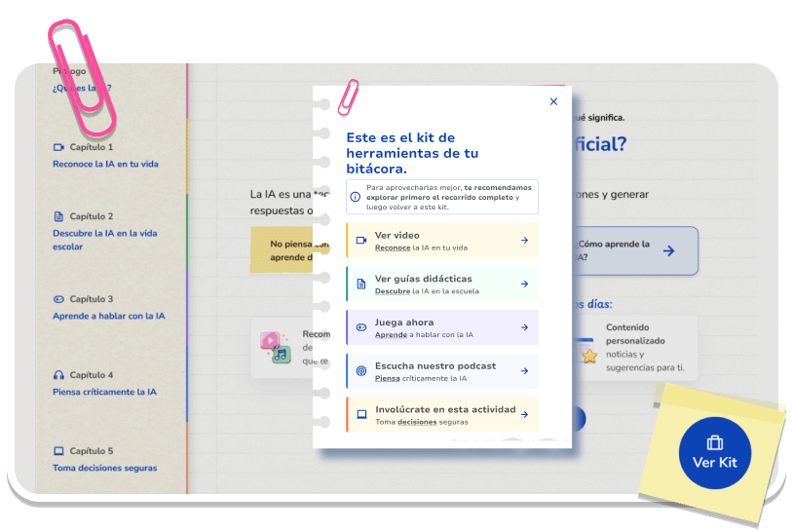Click the gamepad icon beside Capítulo 3
793x532 pixels.
coord(58,299)
